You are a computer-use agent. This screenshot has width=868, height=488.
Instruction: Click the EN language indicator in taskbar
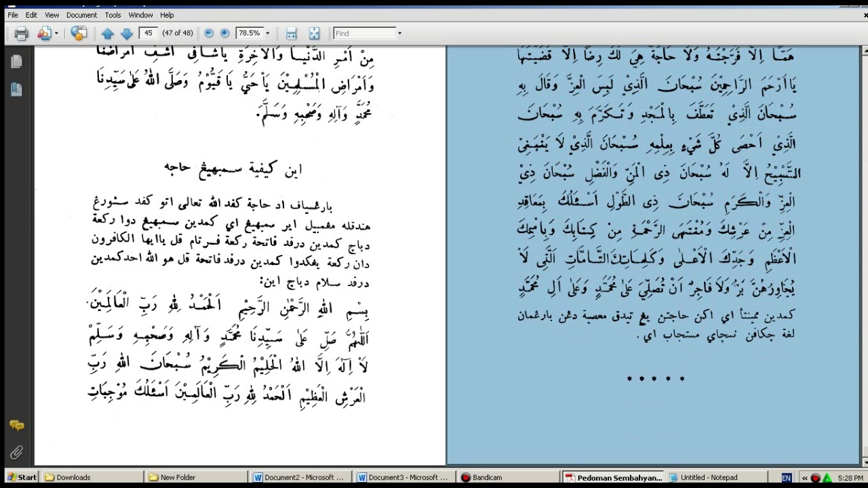tap(786, 477)
